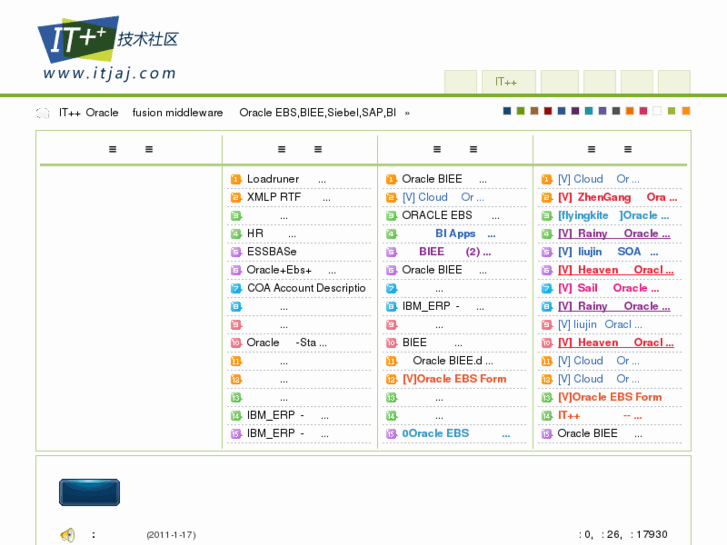Click the rank 10 icon beside Oracle -Sta

[x=236, y=343]
